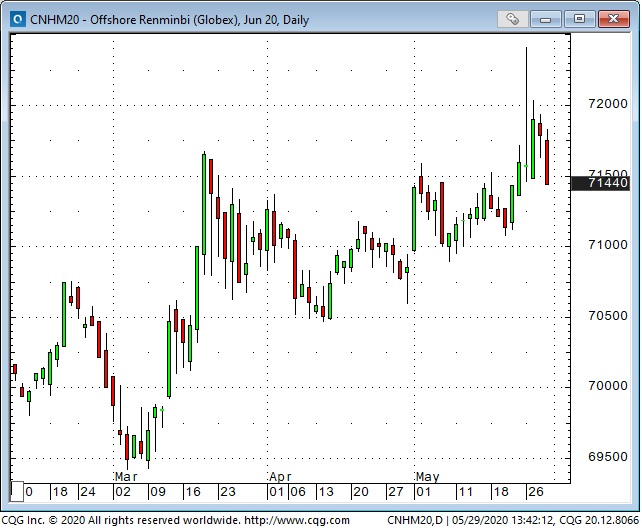The image size is (642, 528).
Task: Click the 72000 price axis label
Action: coord(608,104)
